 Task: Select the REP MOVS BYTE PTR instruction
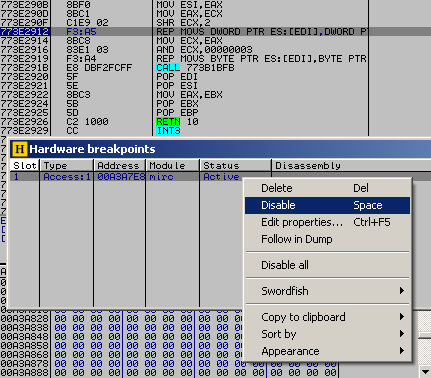pyautogui.click(x=261, y=59)
